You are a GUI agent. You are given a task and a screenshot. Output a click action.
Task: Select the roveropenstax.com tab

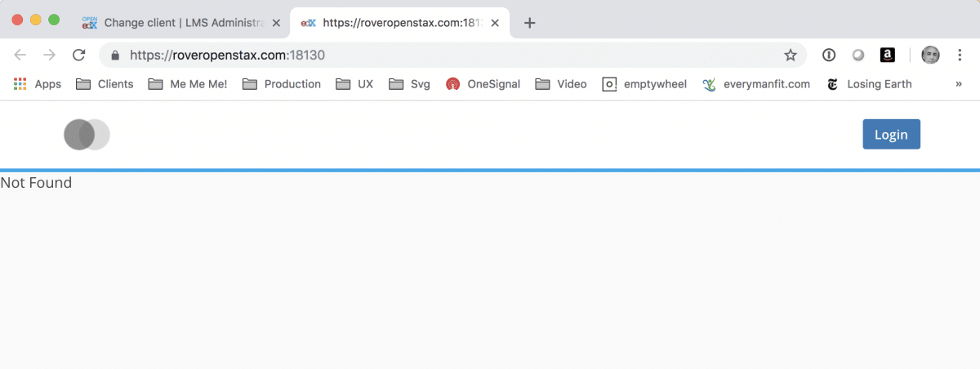[392, 23]
